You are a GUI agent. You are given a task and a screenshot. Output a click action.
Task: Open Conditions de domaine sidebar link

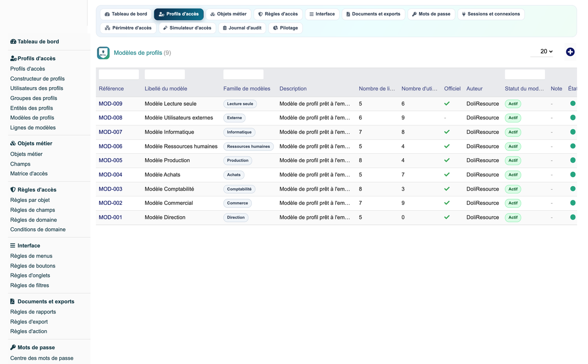coord(38,230)
